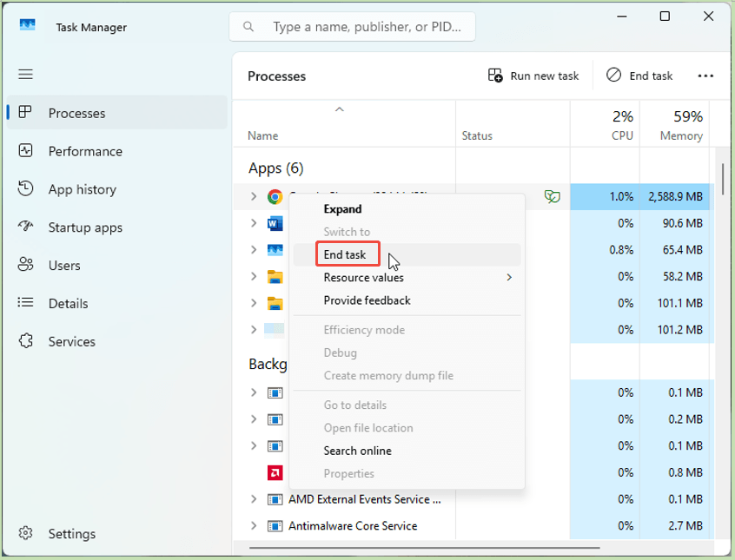Choose Expand in the context menu
Viewport: 735px width, 560px height.
(x=407, y=209)
